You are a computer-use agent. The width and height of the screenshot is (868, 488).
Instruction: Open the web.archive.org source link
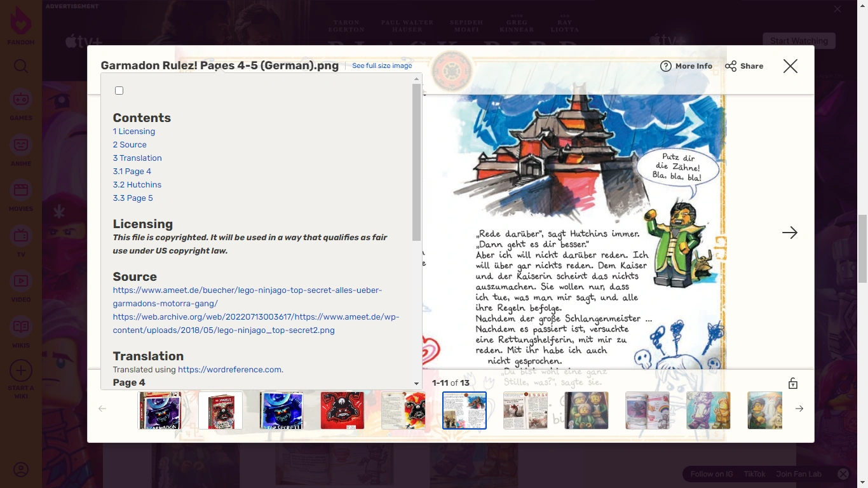coord(256,323)
